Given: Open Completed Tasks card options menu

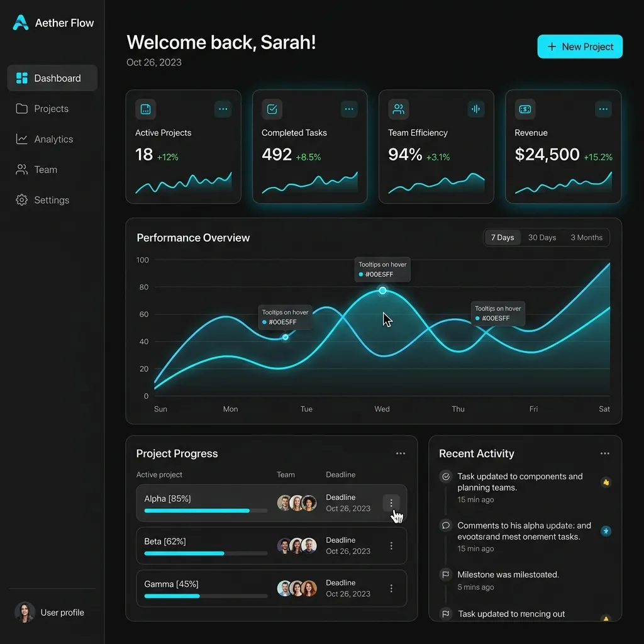Looking at the screenshot, I should 349,109.
